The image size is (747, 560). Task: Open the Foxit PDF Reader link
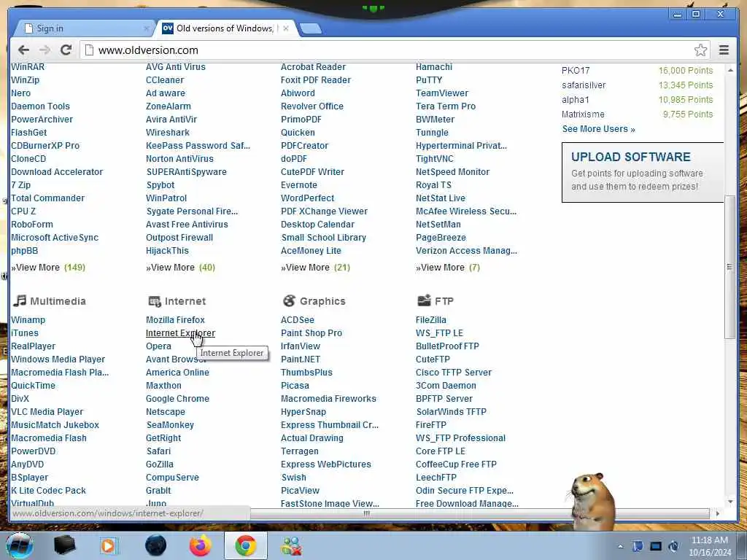click(x=316, y=80)
